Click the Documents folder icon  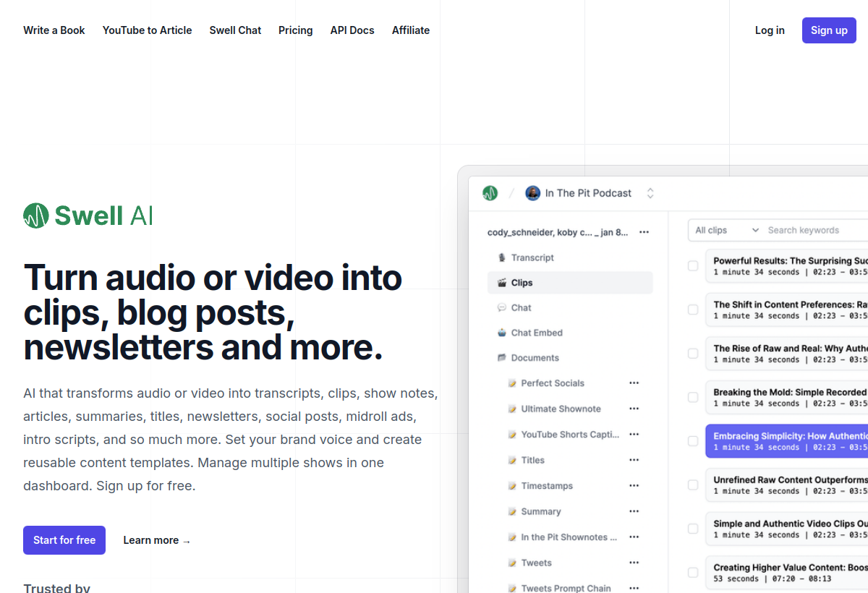point(502,358)
